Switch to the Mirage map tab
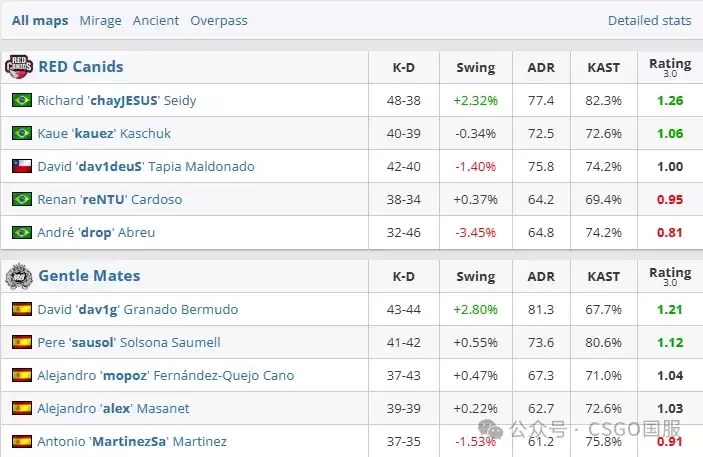The height and width of the screenshot is (457, 703). coord(100,21)
